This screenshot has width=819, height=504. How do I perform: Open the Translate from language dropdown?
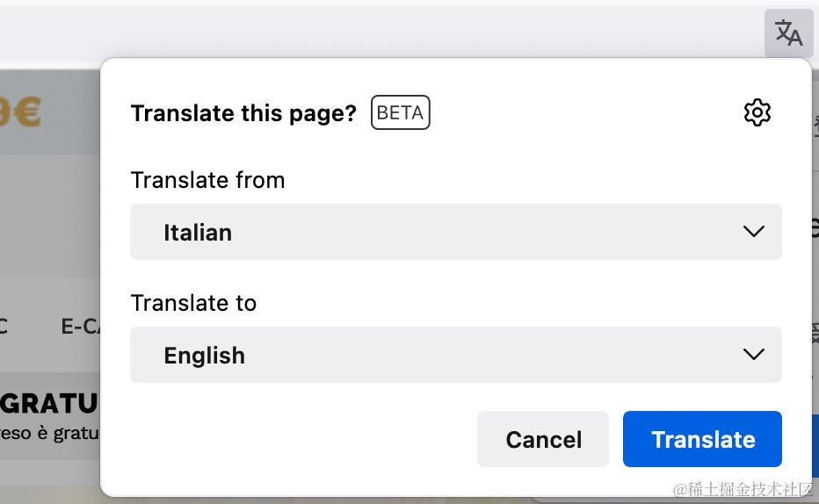[x=455, y=232]
